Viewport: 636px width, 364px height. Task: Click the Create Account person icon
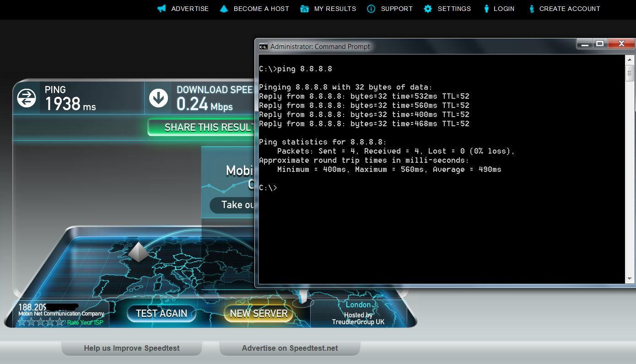click(x=532, y=9)
